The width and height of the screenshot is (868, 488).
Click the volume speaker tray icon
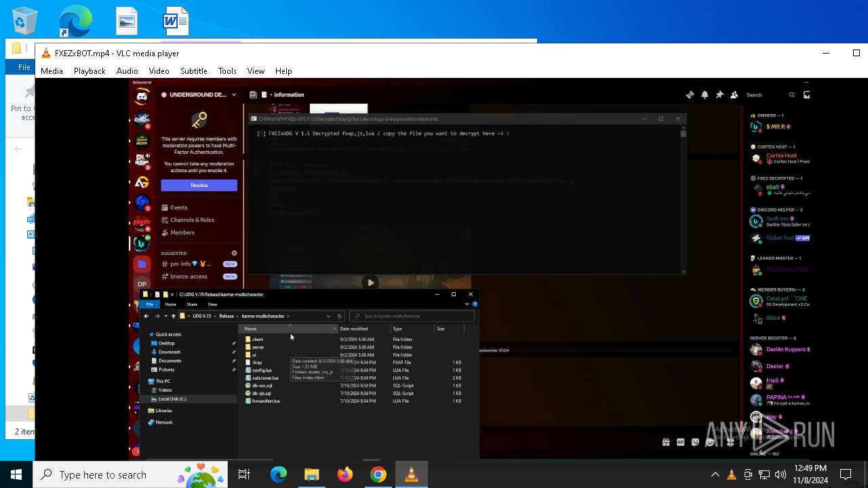[780, 474]
